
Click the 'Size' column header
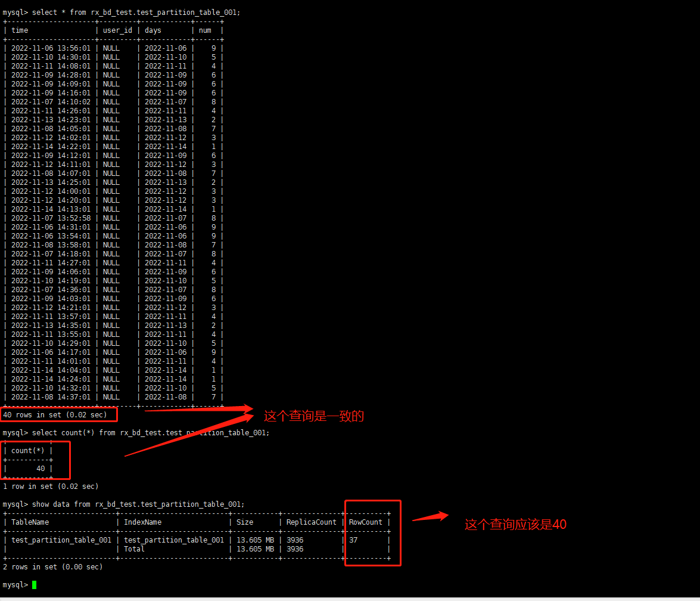245,522
